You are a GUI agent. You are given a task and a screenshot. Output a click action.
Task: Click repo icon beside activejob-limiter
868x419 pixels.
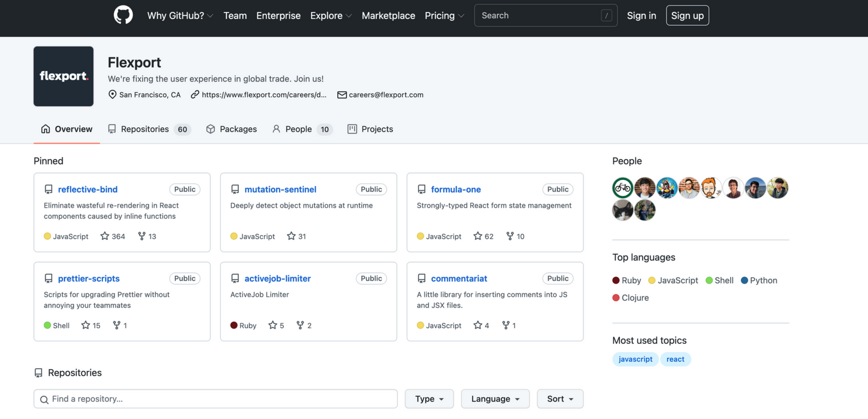point(235,278)
